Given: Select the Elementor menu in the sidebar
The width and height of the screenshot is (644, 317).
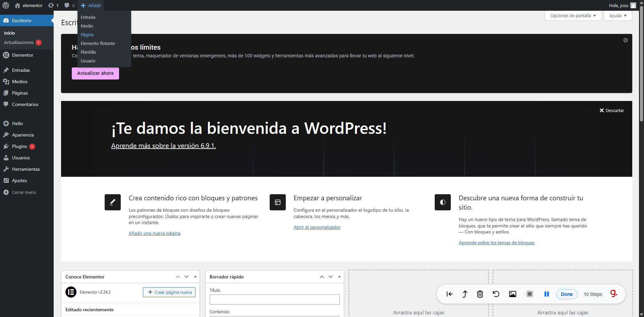Looking at the screenshot, I should pos(22,55).
